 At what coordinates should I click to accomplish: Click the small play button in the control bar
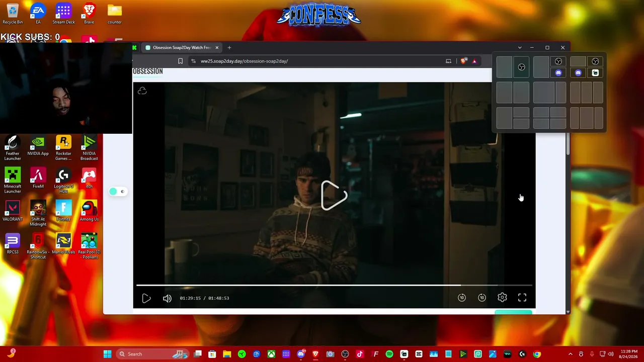pos(146,298)
